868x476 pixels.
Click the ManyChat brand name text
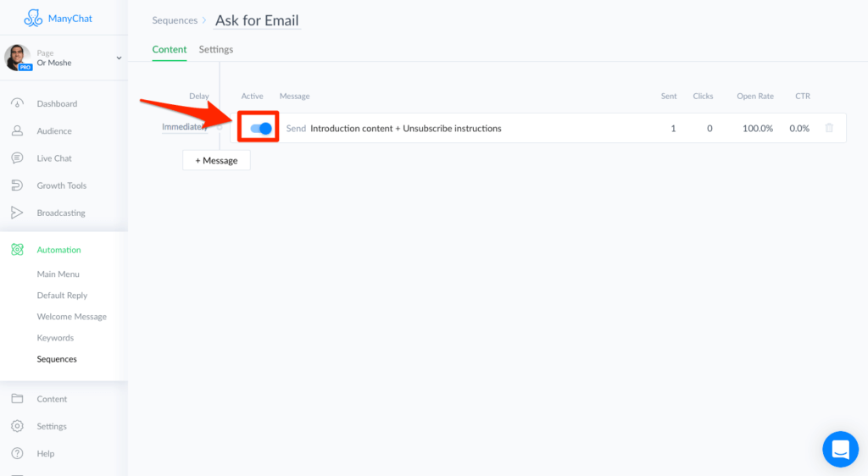coord(70,19)
